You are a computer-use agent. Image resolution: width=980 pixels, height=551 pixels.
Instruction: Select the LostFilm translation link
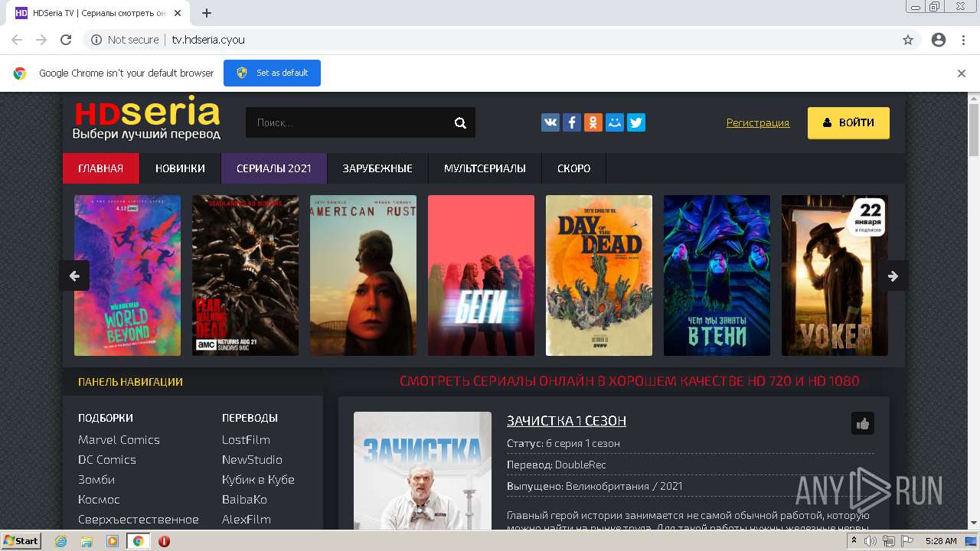(x=246, y=439)
